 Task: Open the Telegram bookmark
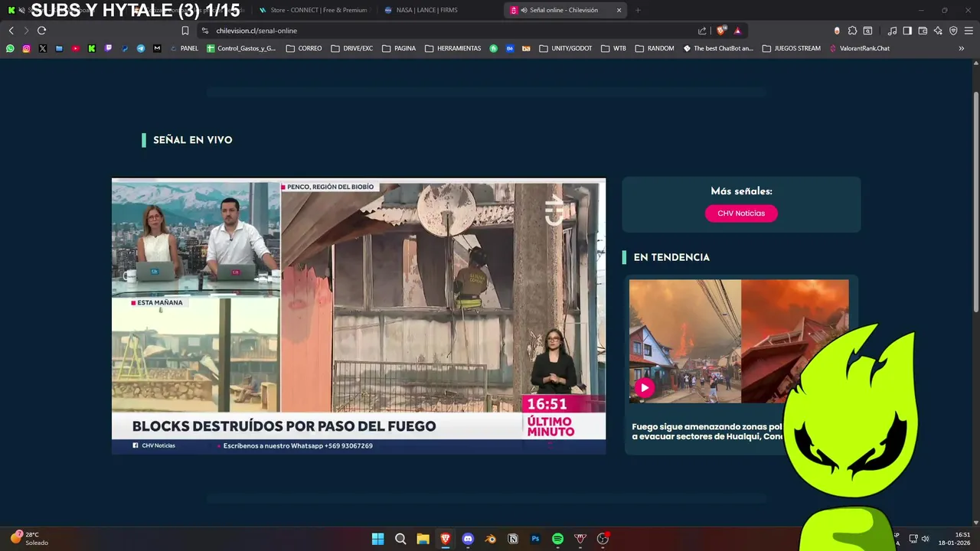[x=141, y=48]
